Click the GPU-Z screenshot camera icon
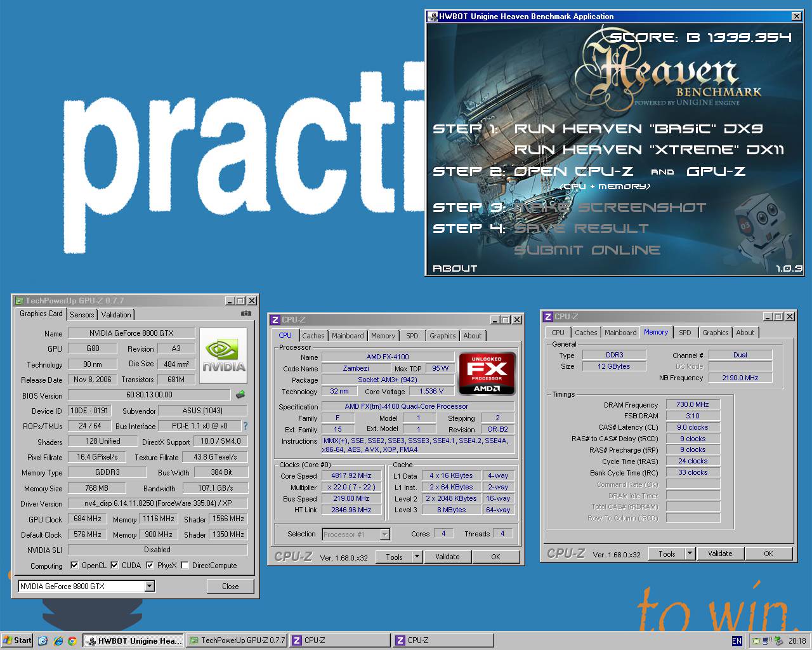 246,314
